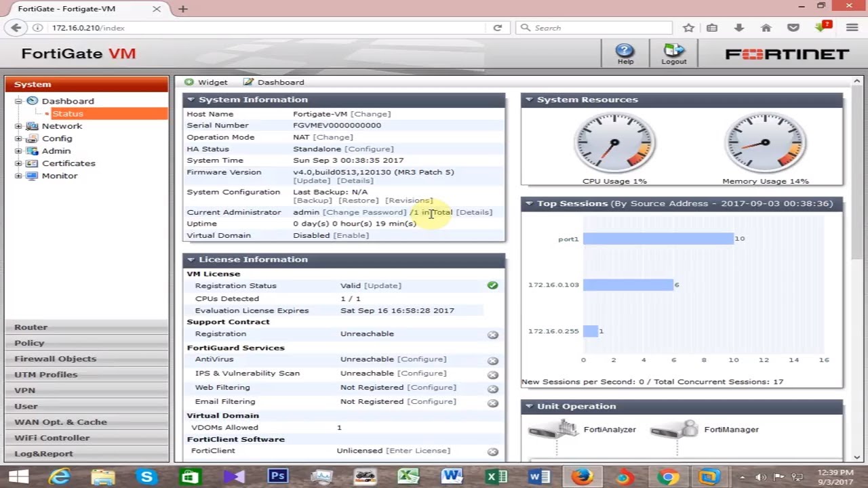The height and width of the screenshot is (488, 868).
Task: Collapse the System Resources widget
Action: point(529,100)
